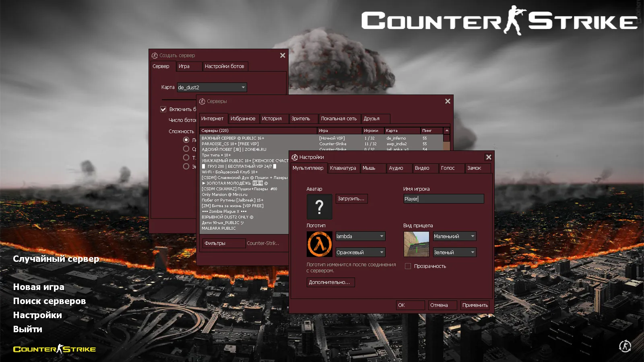Click the orange lambda logo preview

click(319, 244)
